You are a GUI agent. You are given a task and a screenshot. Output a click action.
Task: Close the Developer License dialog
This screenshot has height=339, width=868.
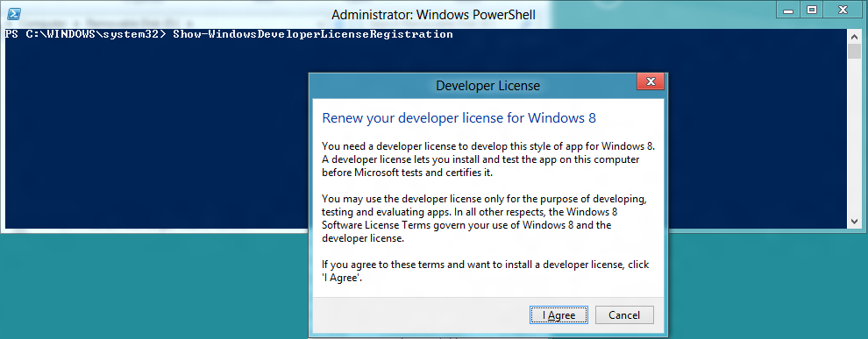coord(651,81)
